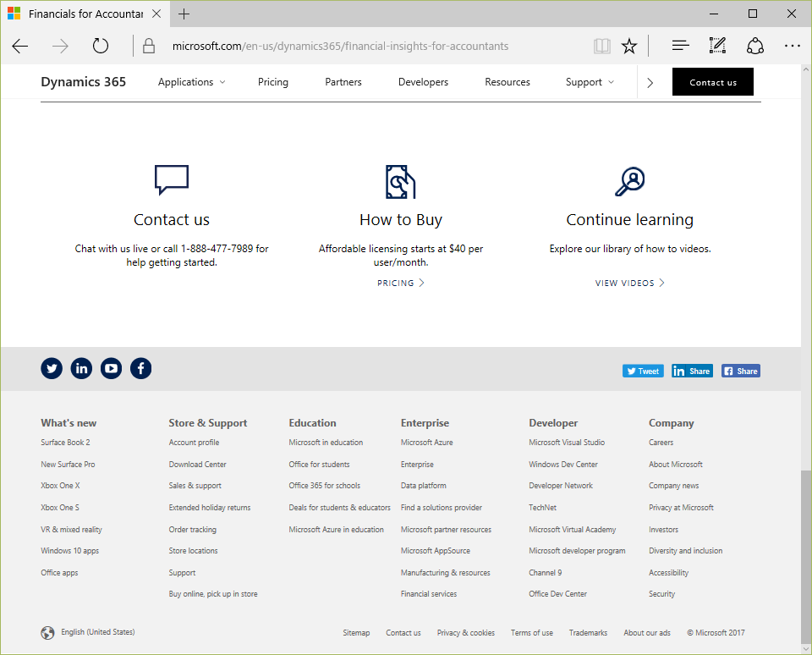Refresh the current page
The image size is (812, 655).
pyautogui.click(x=101, y=46)
